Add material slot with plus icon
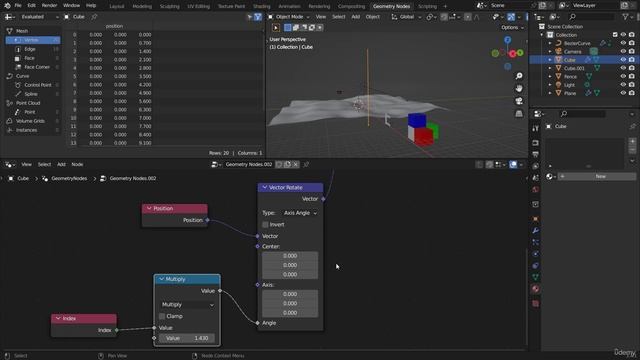Viewport: 640px width, 360px height. pyautogui.click(x=632, y=141)
